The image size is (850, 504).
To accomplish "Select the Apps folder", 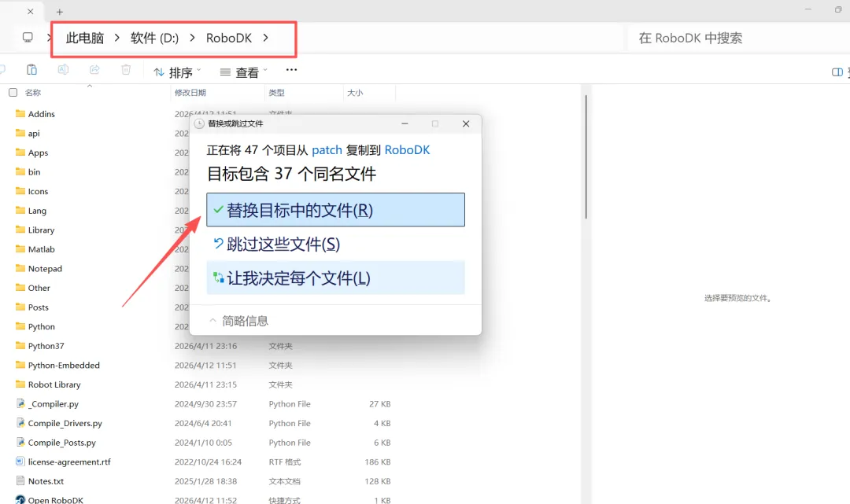I will click(x=38, y=153).
